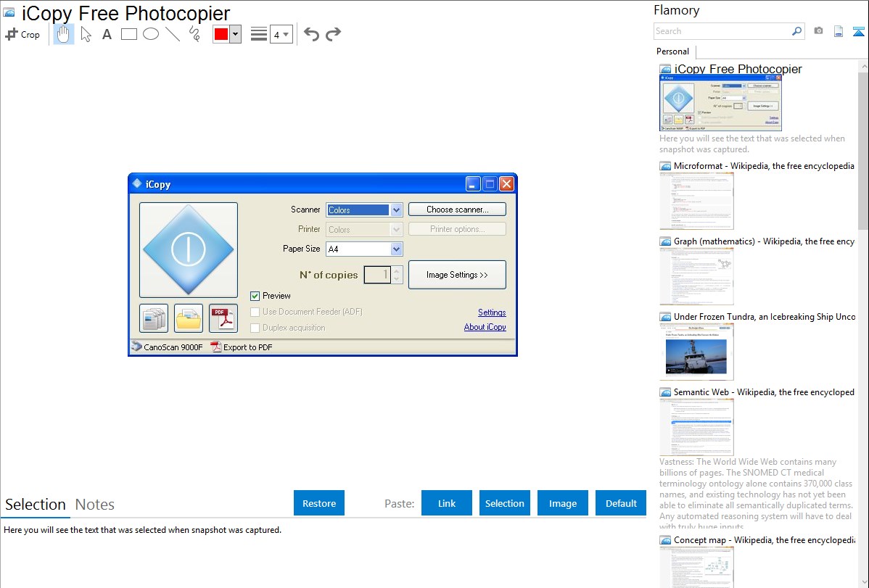This screenshot has height=588, width=869.
Task: Maximize the iCopy window
Action: click(490, 184)
